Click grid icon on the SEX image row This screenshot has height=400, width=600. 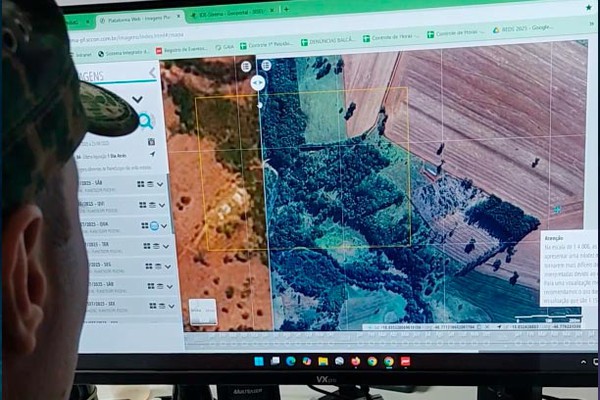(x=153, y=305)
